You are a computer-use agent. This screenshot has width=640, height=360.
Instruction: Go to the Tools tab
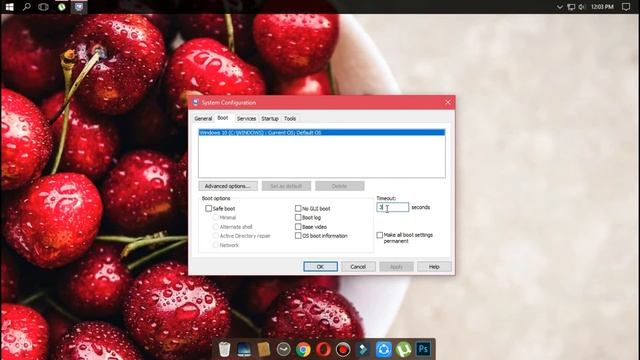(290, 118)
